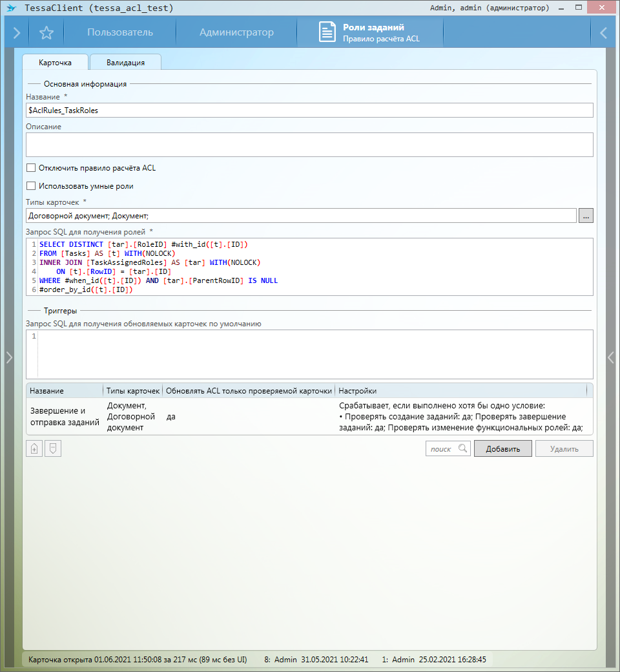Image resolution: width=620 pixels, height=672 pixels.
Task: Open the Администратор workspace tab
Action: tap(236, 33)
